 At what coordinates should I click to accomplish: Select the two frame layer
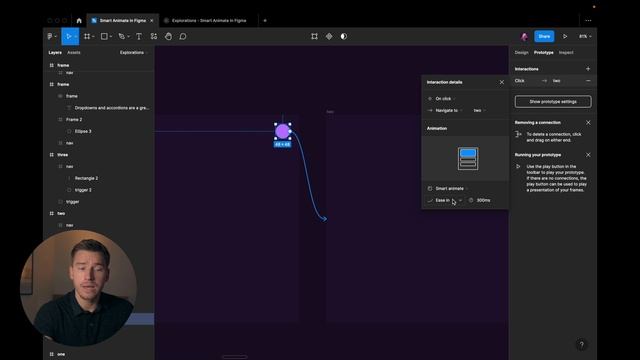(x=61, y=213)
